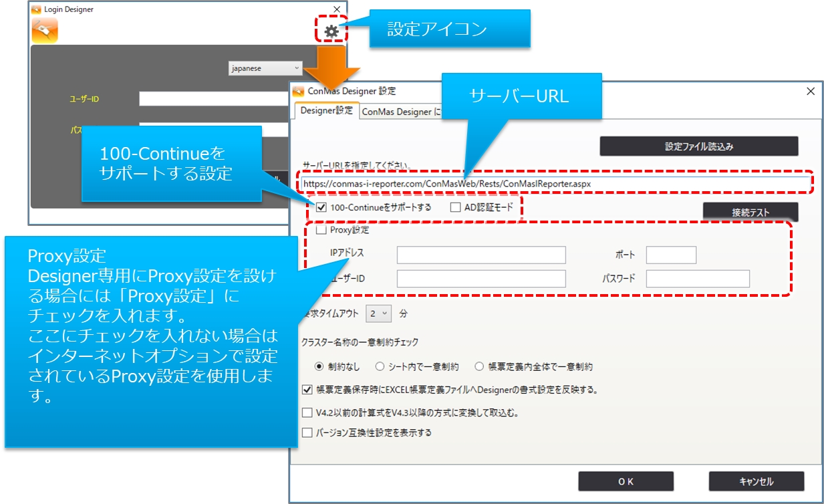Select the Designer設定 tab

[327, 111]
